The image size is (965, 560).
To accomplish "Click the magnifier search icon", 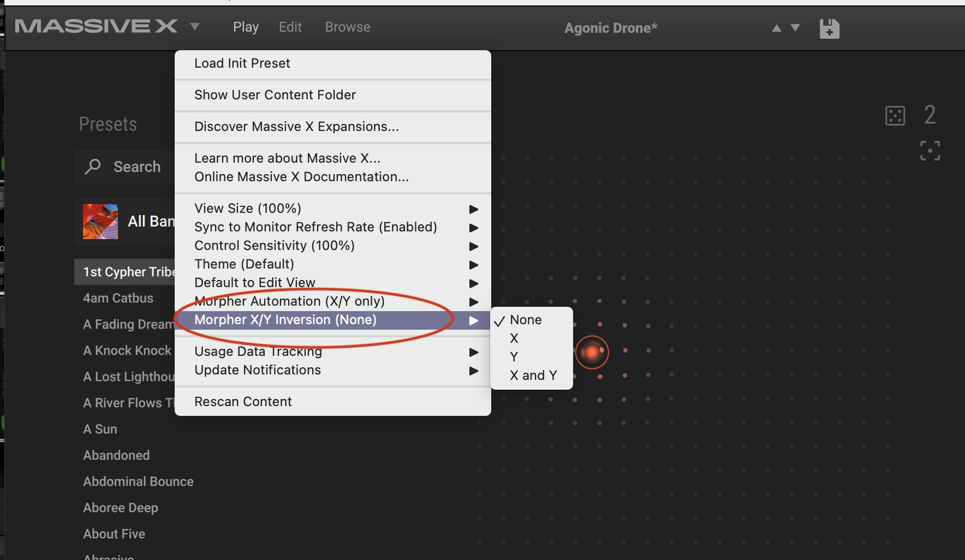I will [x=93, y=166].
